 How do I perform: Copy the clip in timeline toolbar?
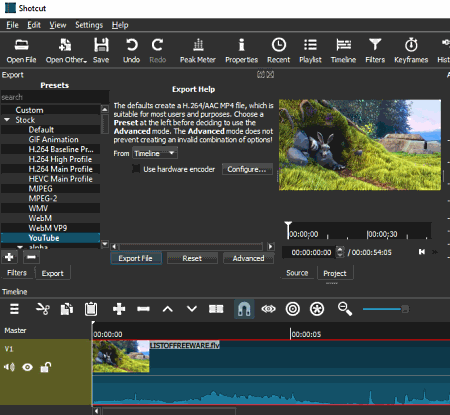pyautogui.click(x=67, y=309)
